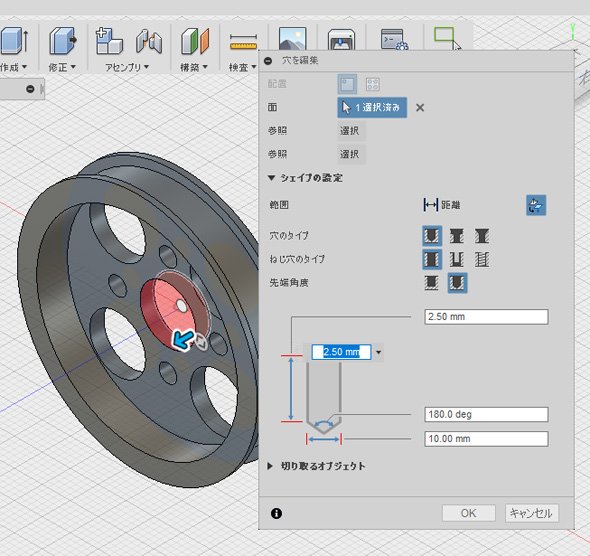
Task: Choose the counterbore hole type icon
Action: [x=456, y=236]
